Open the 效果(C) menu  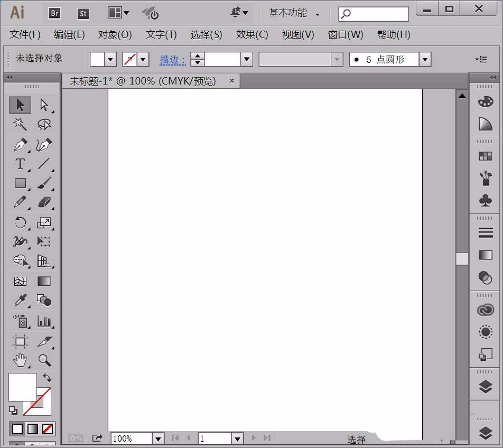click(x=252, y=35)
